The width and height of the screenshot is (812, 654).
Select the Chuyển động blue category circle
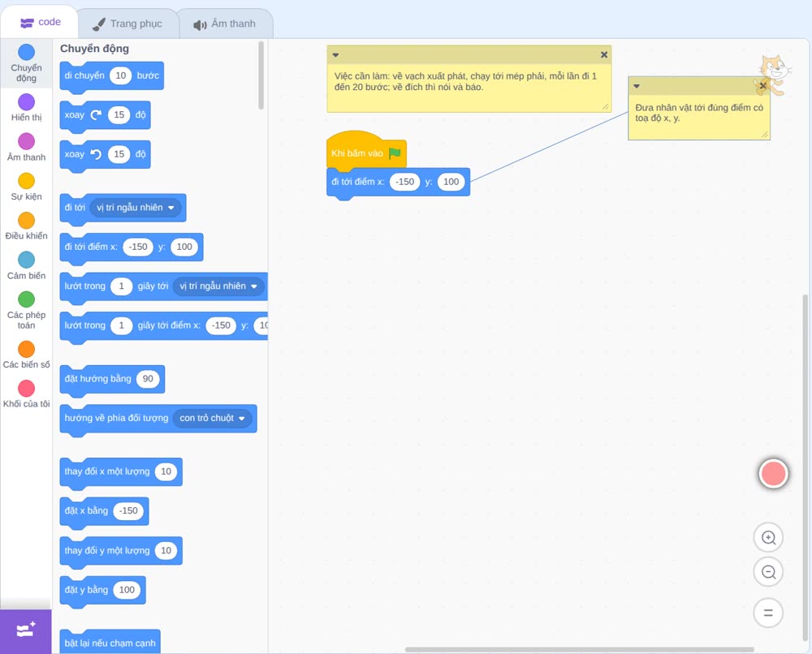[x=27, y=52]
